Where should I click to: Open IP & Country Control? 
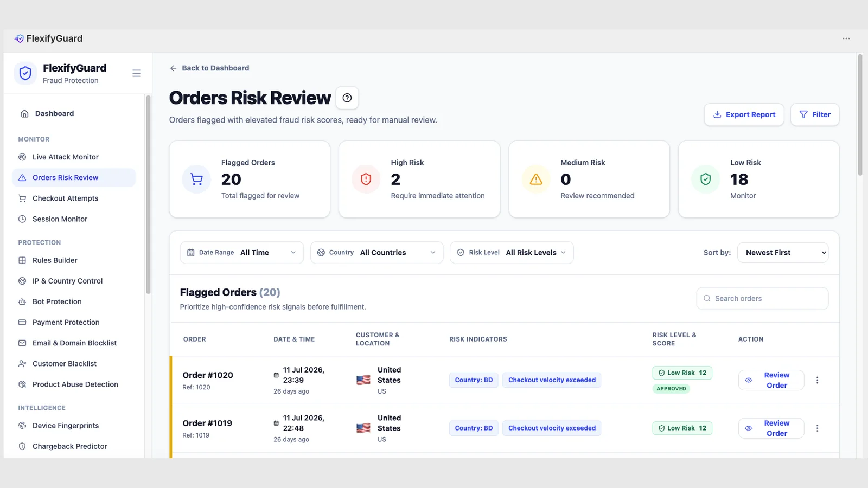tap(74, 281)
